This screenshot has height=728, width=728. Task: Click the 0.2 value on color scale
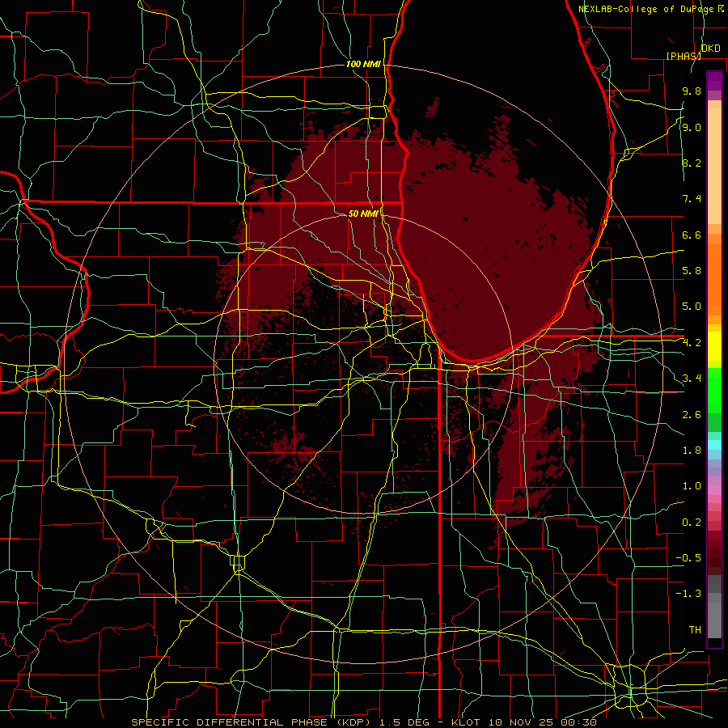pos(692,523)
